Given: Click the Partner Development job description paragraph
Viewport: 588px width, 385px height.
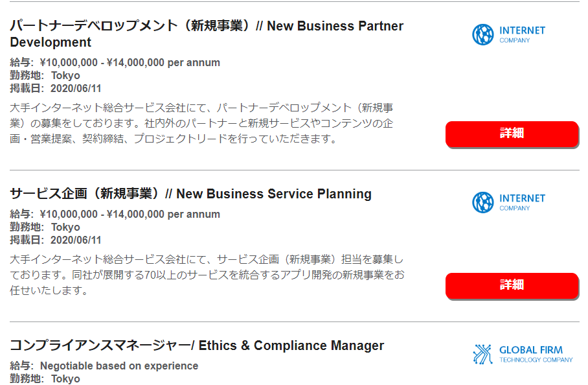Looking at the screenshot, I should 202,123.
